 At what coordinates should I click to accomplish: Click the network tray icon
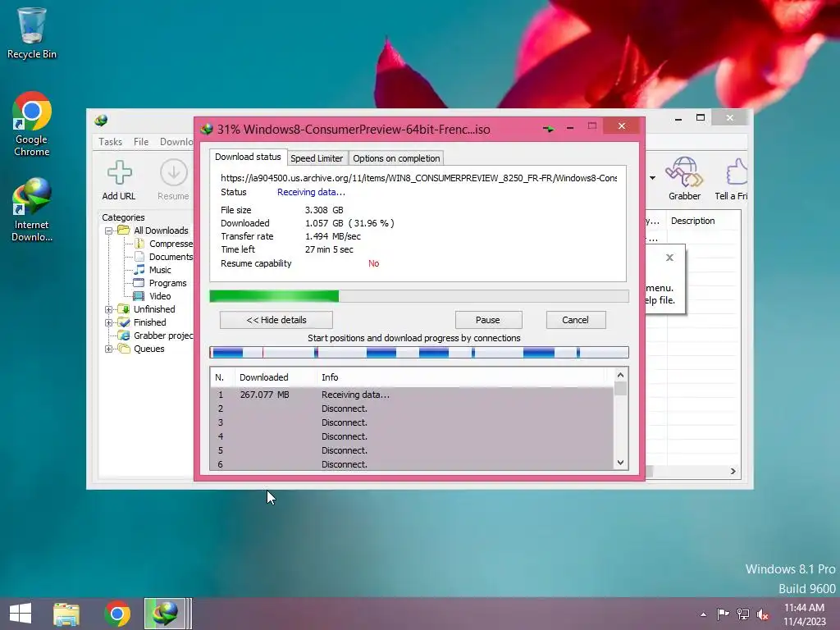(x=743, y=614)
